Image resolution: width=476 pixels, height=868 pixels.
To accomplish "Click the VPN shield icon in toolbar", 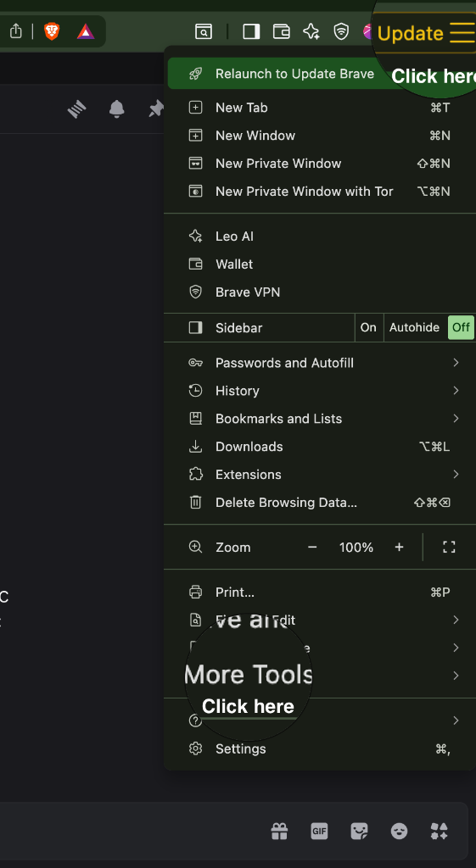I will pos(341,32).
